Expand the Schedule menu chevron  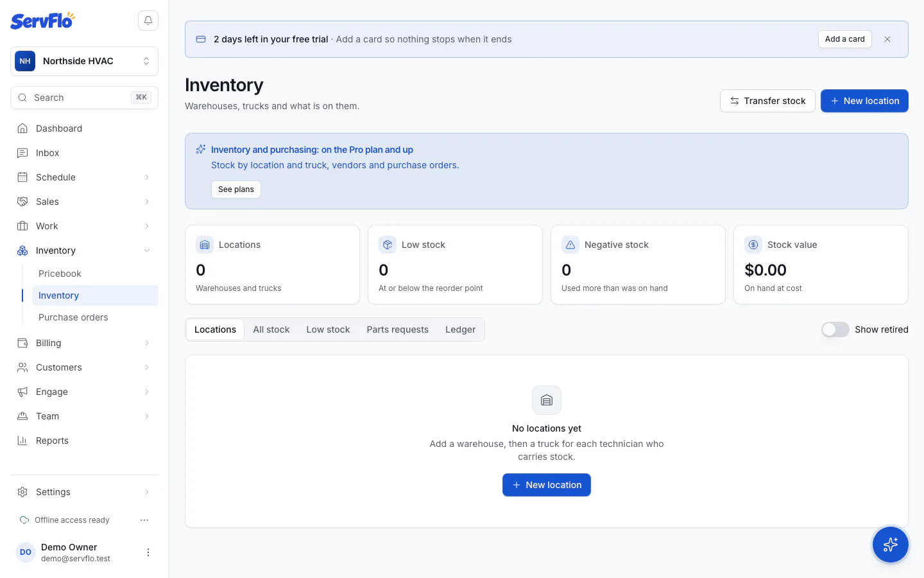point(147,177)
